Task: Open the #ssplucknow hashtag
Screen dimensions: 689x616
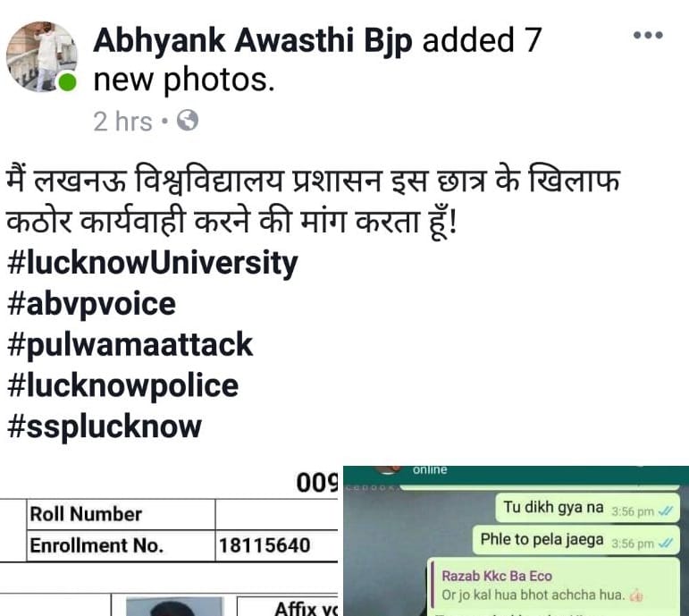Action: coord(105,427)
